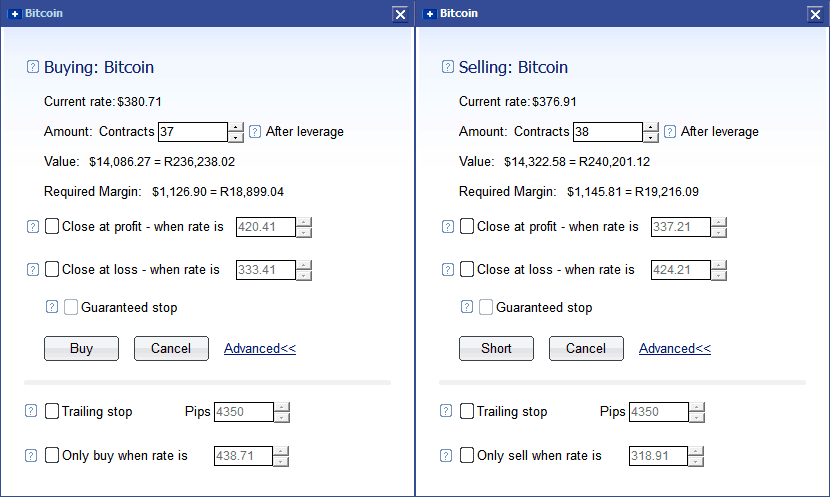Open help icon beside Selling: Bitcoin heading
The width and height of the screenshot is (830, 497).
point(448,67)
